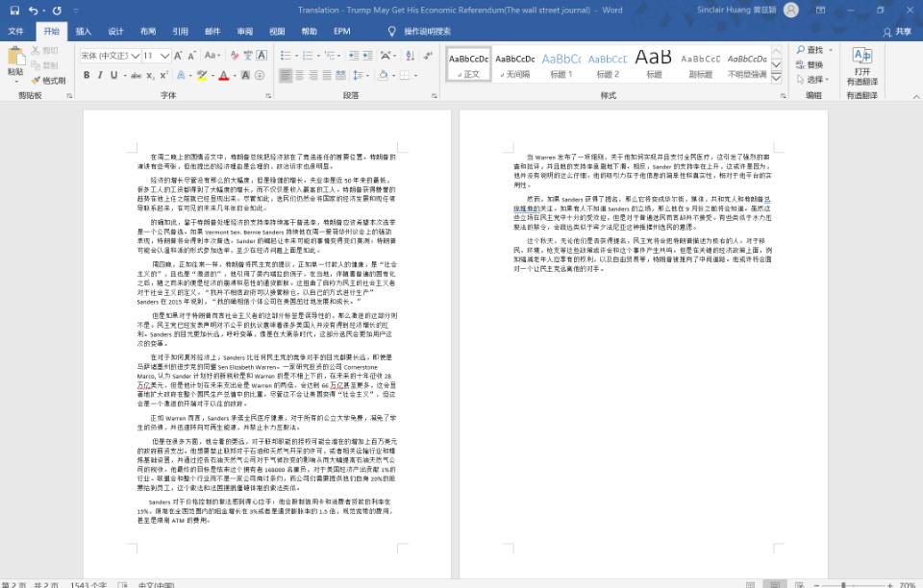The height and width of the screenshot is (588, 923).
Task: Click the ribbon display options icon
Action: pos(820,10)
